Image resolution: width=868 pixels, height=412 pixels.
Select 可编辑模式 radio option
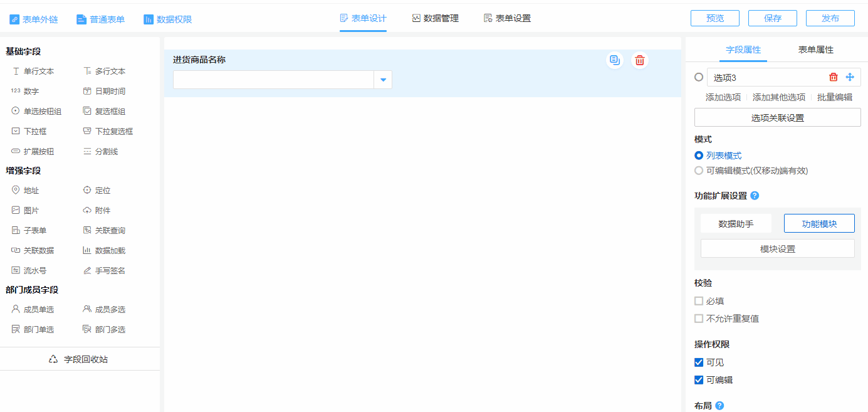(699, 171)
